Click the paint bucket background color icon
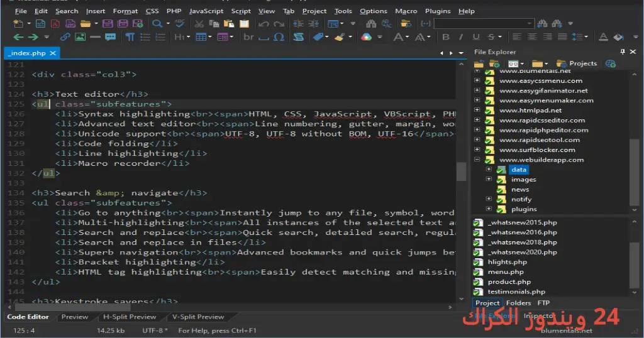 [x=618, y=37]
